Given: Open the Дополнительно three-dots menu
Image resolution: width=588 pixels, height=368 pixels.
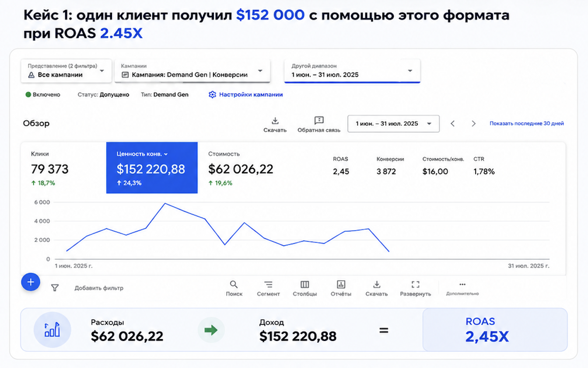Looking at the screenshot, I should pyautogui.click(x=462, y=285).
